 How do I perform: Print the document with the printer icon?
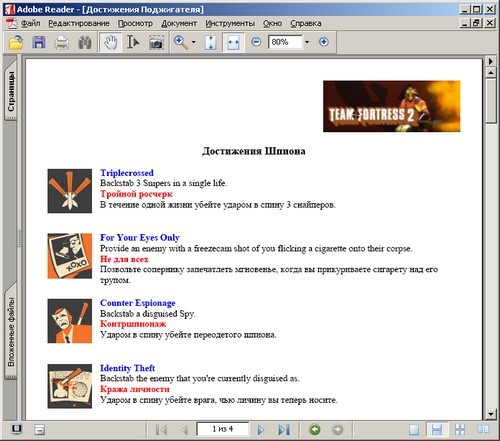click(62, 42)
